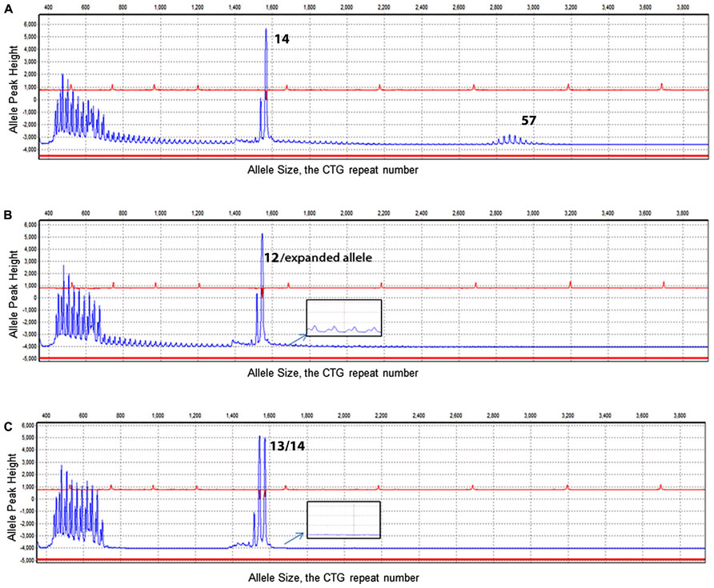Open the magnified inset box in panel C
Image resolution: width=714 pixels, height=588 pixels.
coord(344,520)
